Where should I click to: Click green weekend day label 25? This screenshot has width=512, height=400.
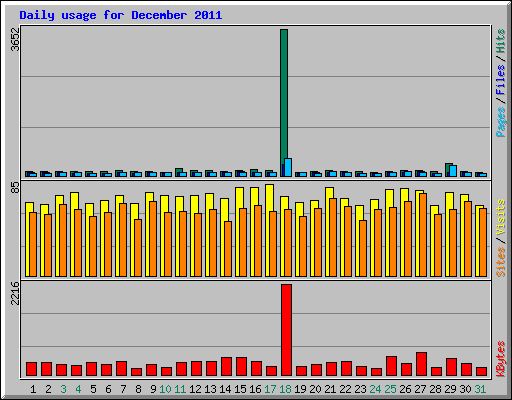[x=390, y=389]
